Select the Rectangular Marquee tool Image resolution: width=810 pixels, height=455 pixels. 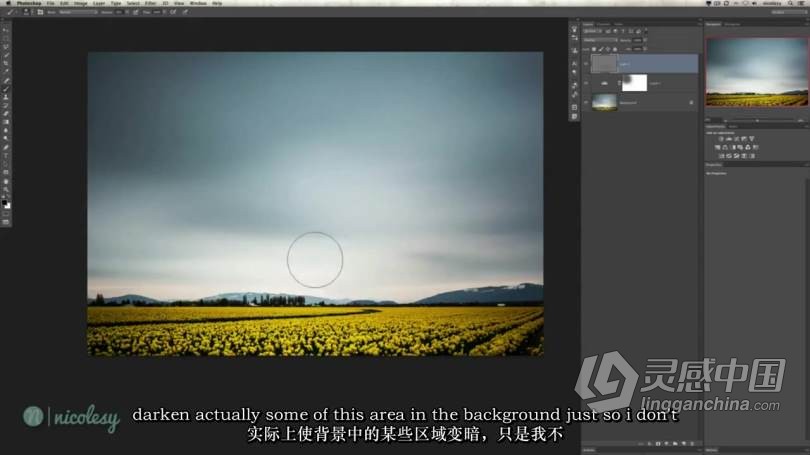click(6, 38)
